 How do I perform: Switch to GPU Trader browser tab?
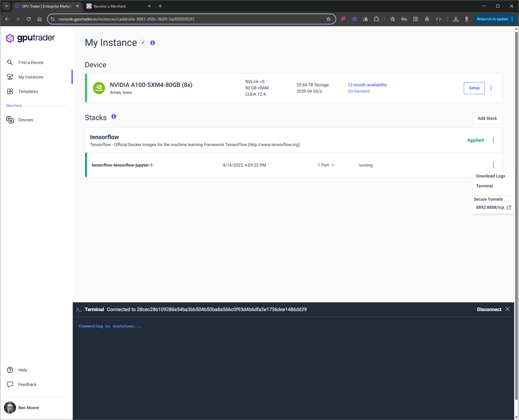pyautogui.click(x=47, y=6)
